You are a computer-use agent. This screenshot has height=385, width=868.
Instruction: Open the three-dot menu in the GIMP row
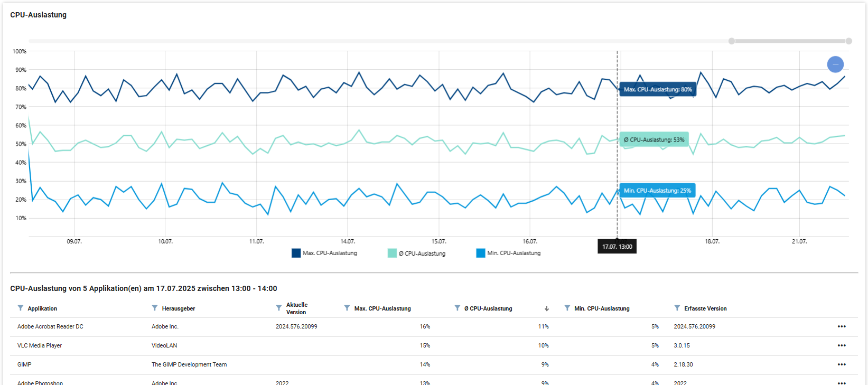(842, 364)
